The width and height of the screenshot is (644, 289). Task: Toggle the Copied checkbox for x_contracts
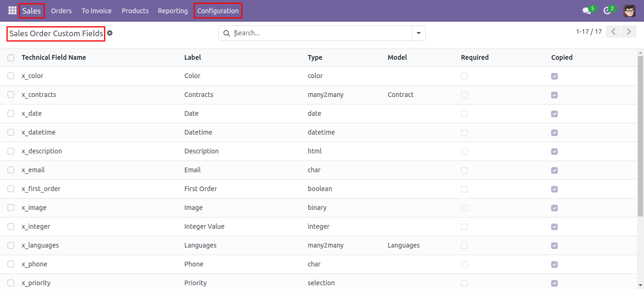click(554, 95)
